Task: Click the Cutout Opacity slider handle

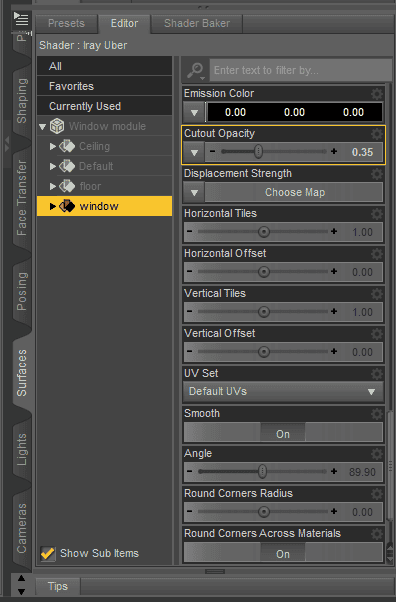Action: 259,152
